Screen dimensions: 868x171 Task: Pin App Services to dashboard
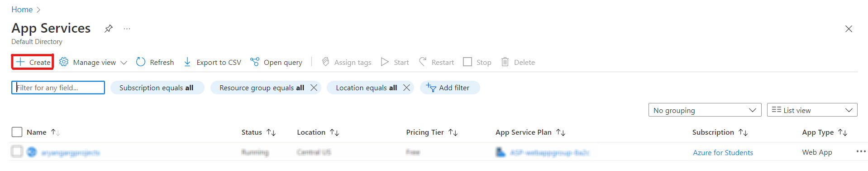pos(108,29)
